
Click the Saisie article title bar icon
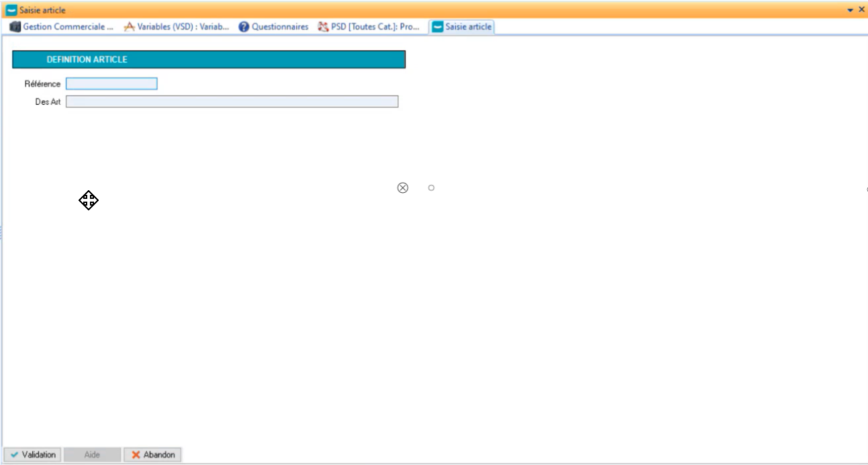[11, 10]
